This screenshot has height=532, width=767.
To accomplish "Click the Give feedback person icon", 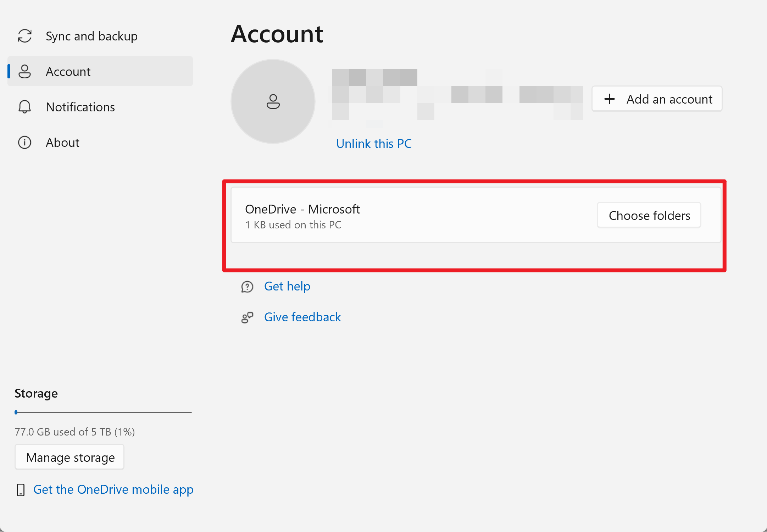I will 247,317.
